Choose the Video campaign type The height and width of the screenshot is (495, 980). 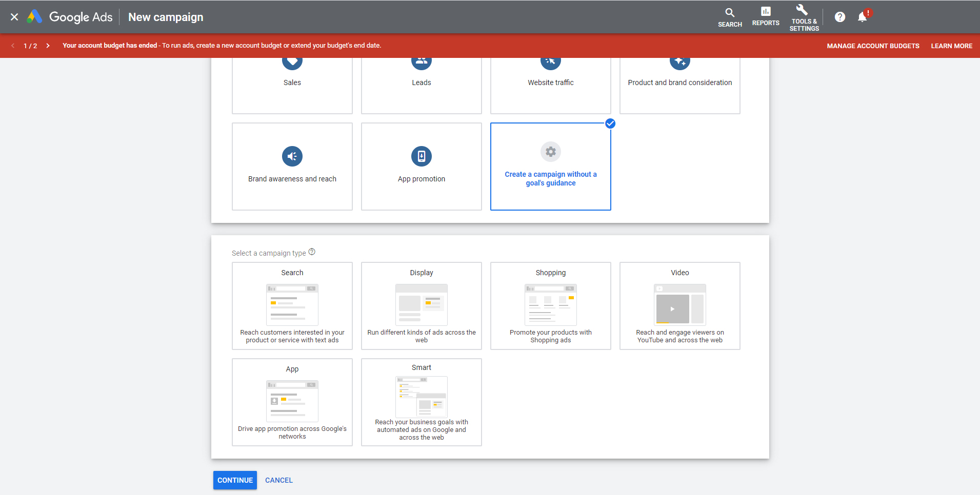[680, 306]
